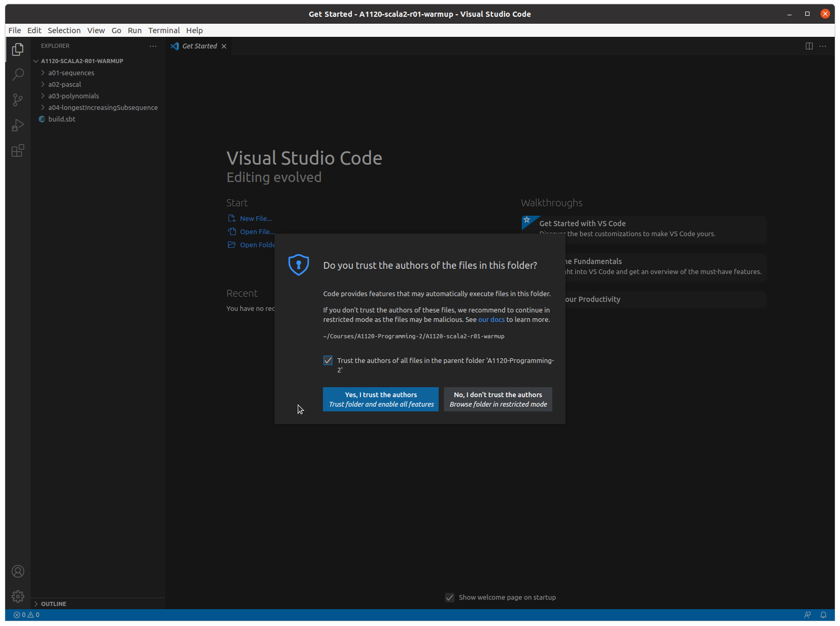Open the Manage gear settings icon
This screenshot has height=626, width=840.
pos(18,596)
